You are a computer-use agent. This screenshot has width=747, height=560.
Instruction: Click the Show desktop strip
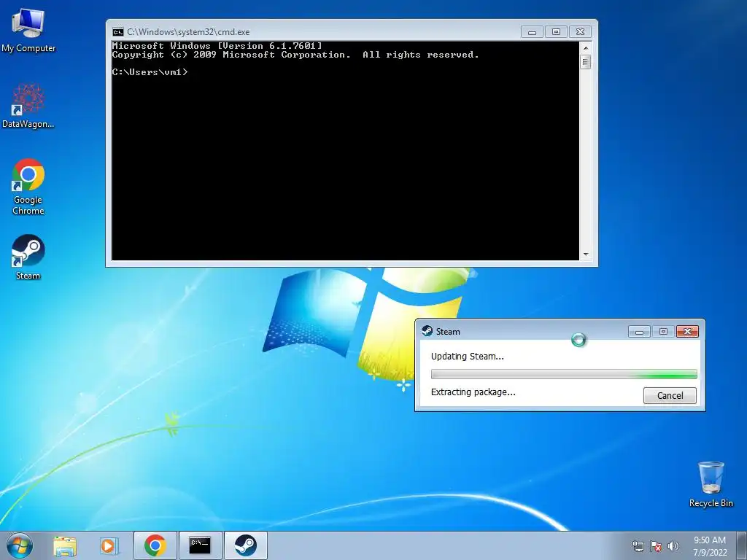coord(742,545)
